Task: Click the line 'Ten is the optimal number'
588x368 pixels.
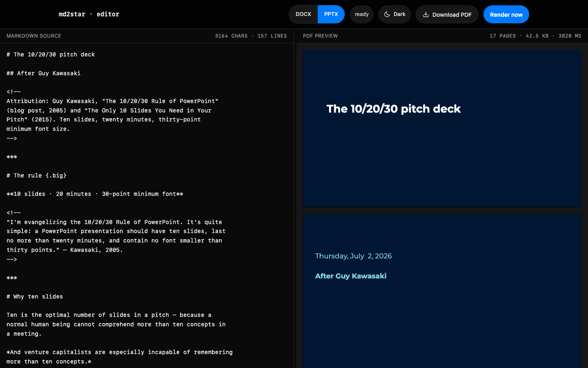Action: 109,315
